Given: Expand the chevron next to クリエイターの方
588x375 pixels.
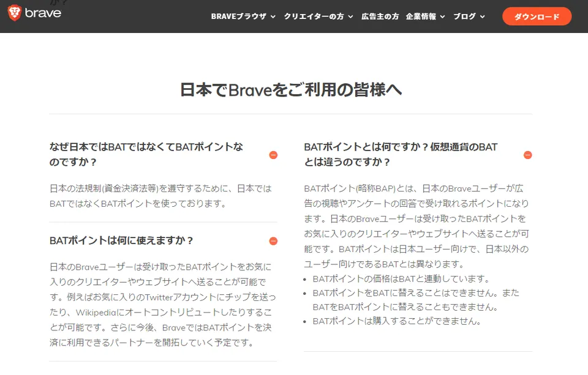Looking at the screenshot, I should [350, 17].
